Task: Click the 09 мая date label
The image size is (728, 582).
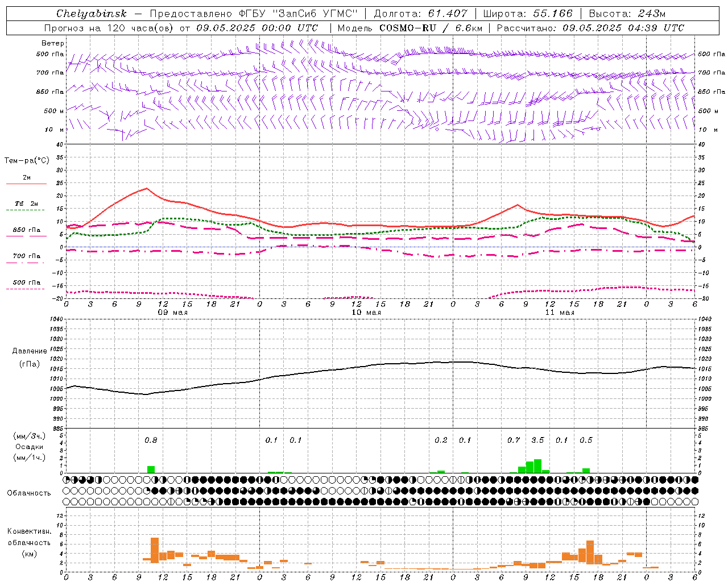Action: click(x=173, y=313)
